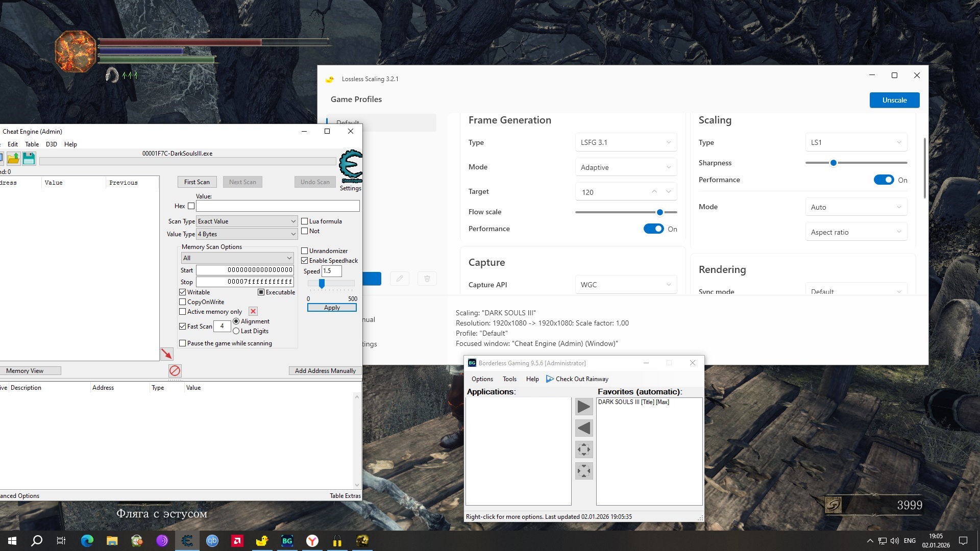Click the pencil edit profile icon
Screen dimensions: 980x551
click(399, 279)
